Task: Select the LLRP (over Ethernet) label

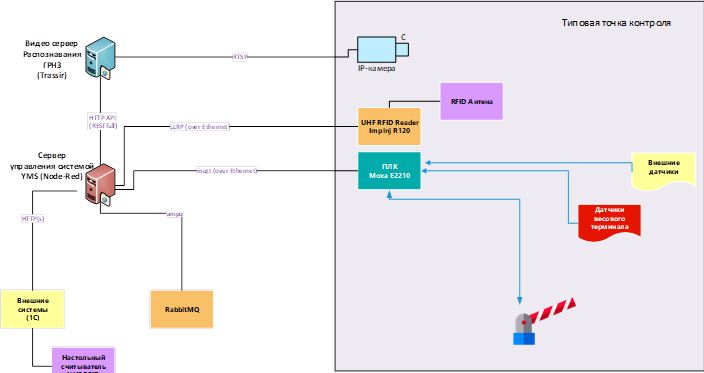Action: 199,127
